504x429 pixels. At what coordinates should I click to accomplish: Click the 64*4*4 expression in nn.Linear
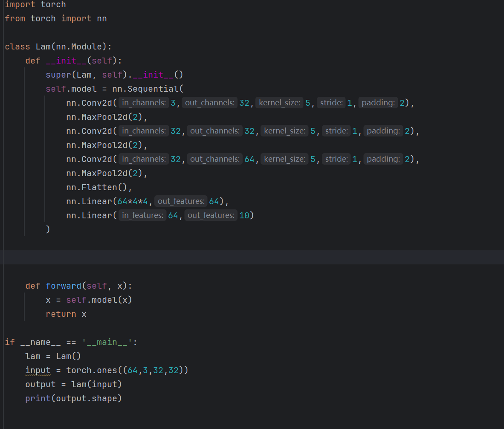click(x=133, y=201)
